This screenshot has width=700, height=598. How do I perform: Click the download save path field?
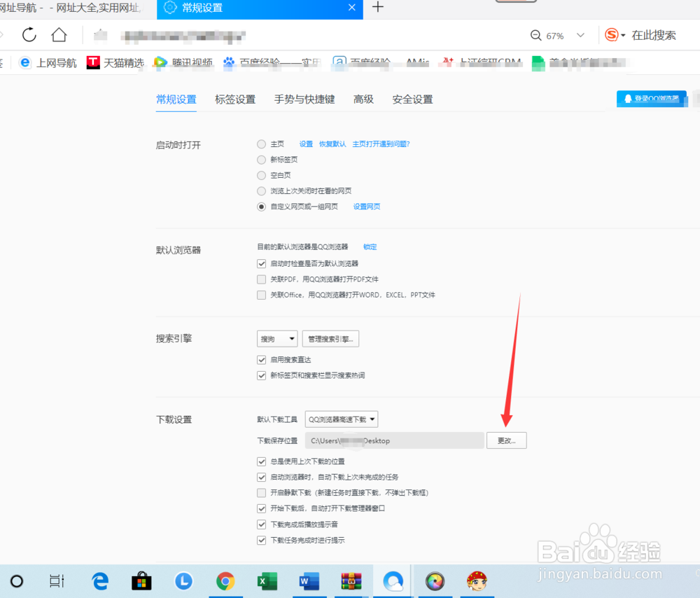[x=395, y=440]
